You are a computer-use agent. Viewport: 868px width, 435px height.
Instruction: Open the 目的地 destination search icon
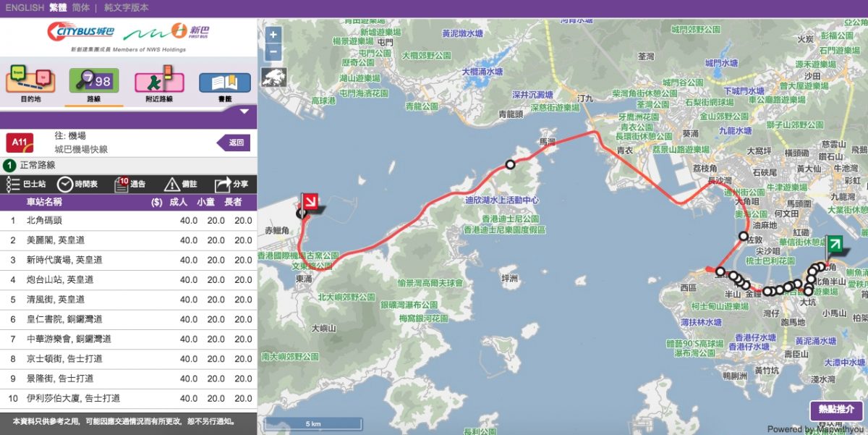point(30,82)
